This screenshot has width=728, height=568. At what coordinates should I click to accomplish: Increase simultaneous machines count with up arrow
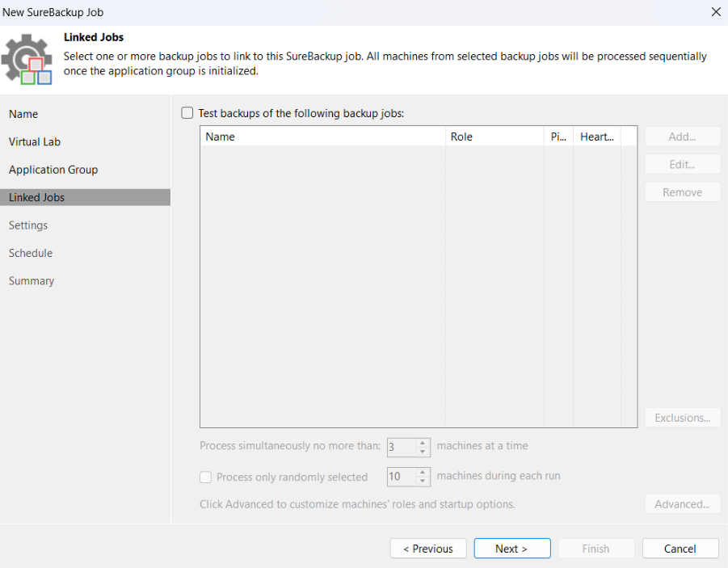(423, 442)
